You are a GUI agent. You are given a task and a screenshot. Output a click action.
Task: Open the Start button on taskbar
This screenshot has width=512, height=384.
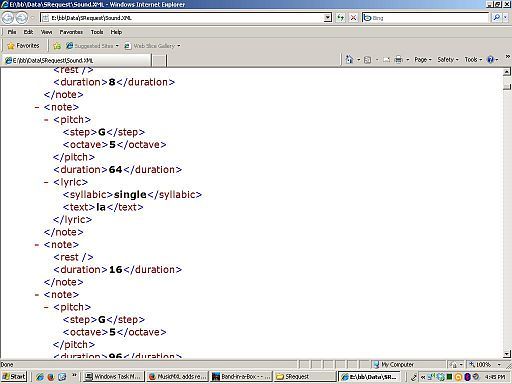(14, 377)
